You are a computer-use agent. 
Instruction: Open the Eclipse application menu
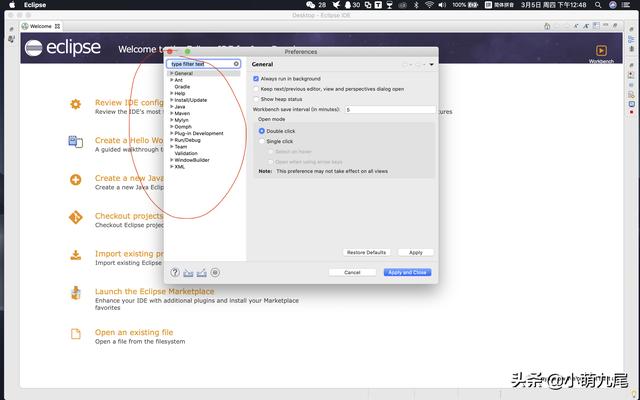pyautogui.click(x=35, y=5)
